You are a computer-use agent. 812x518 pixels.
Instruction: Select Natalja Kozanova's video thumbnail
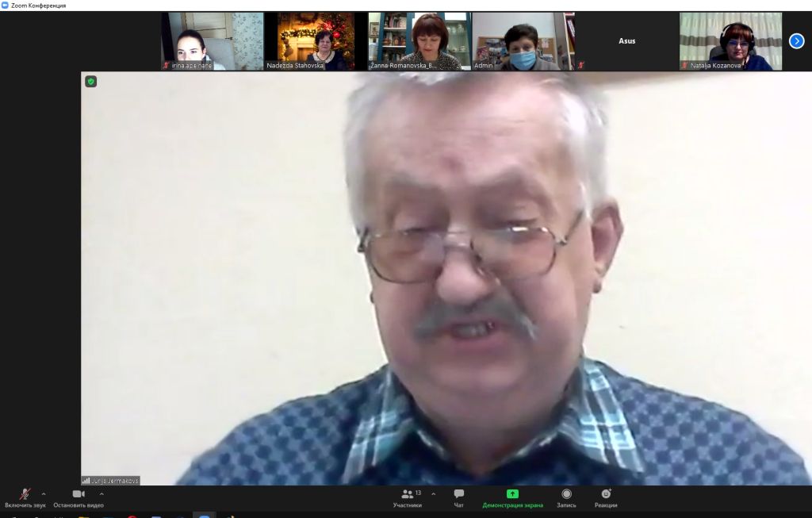coord(730,41)
